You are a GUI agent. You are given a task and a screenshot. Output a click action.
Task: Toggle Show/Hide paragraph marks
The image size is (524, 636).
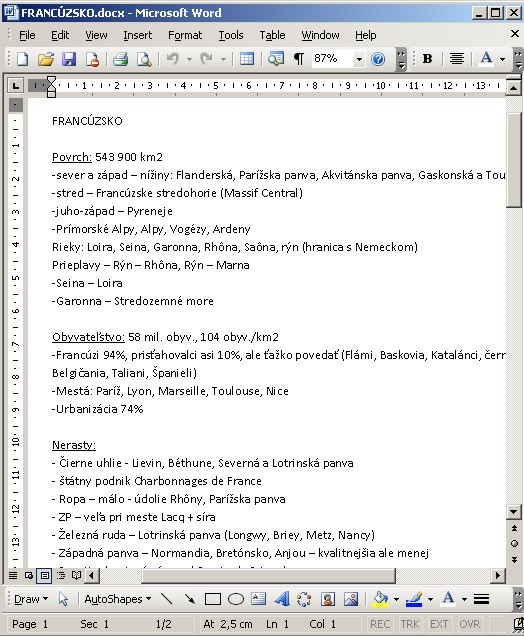pyautogui.click(x=299, y=59)
